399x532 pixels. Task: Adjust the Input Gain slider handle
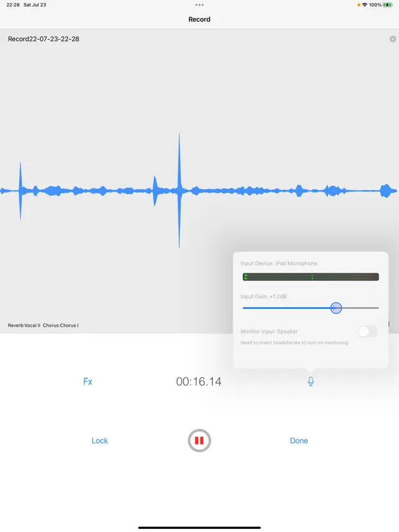click(336, 308)
